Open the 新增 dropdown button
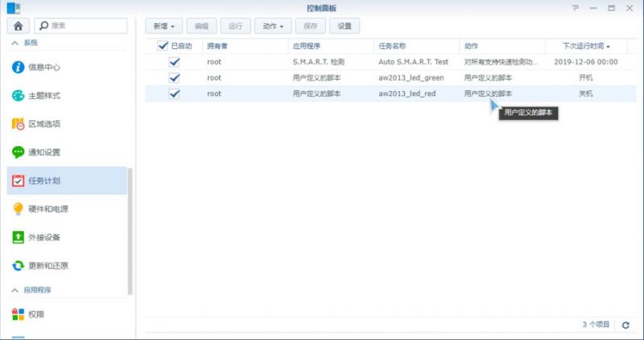 [x=164, y=26]
